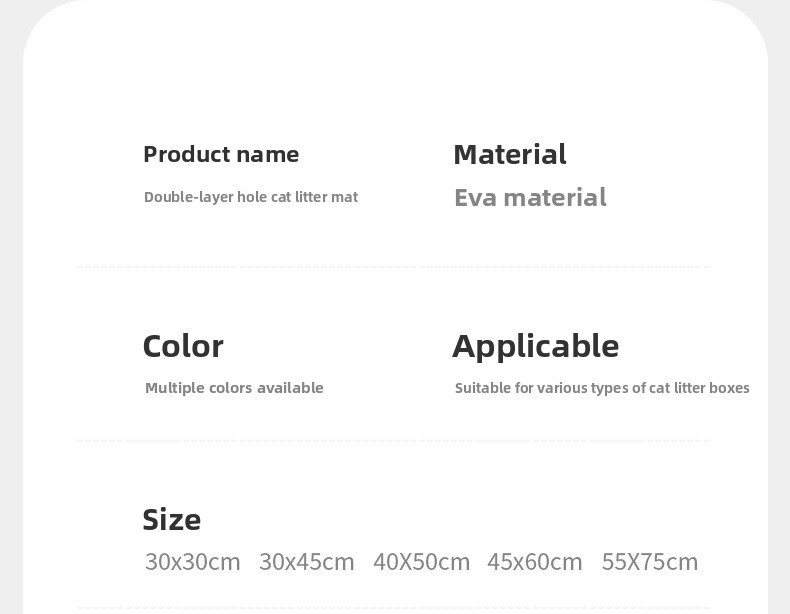Choose the 40X50cm size option

[421, 562]
